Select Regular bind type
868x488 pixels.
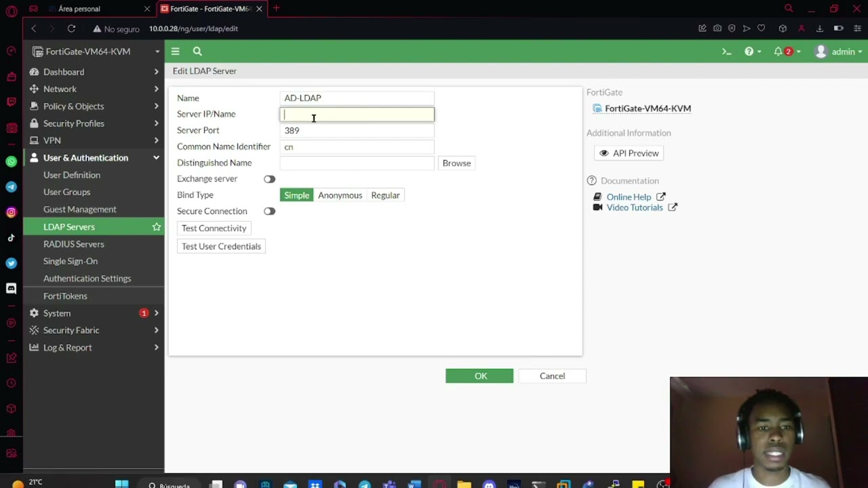(x=385, y=195)
